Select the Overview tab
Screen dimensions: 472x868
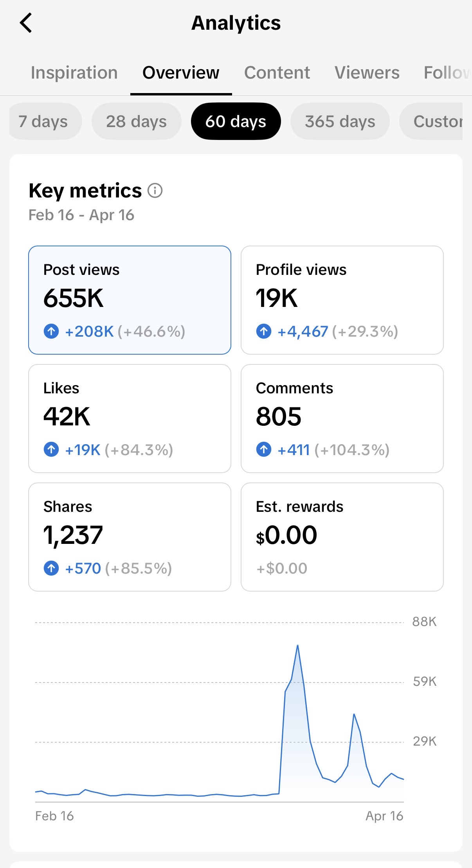181,73
